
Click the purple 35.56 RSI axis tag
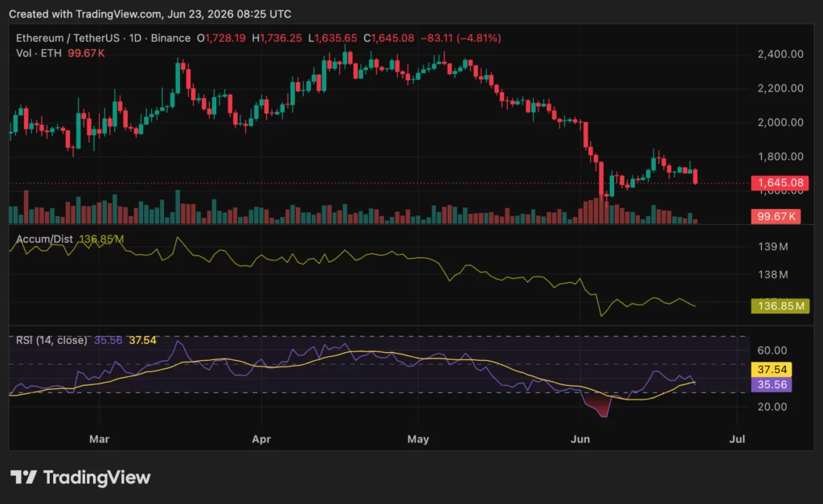point(772,385)
